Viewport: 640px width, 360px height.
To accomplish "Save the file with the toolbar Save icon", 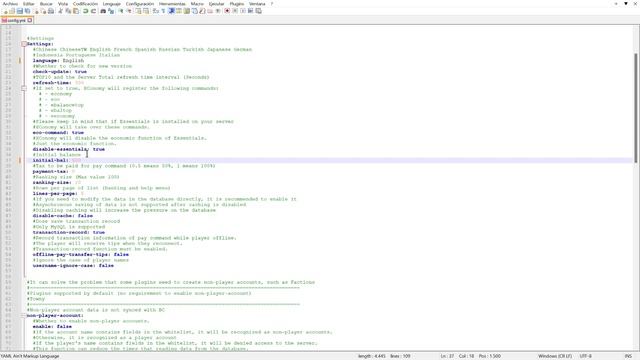I will (20, 11).
